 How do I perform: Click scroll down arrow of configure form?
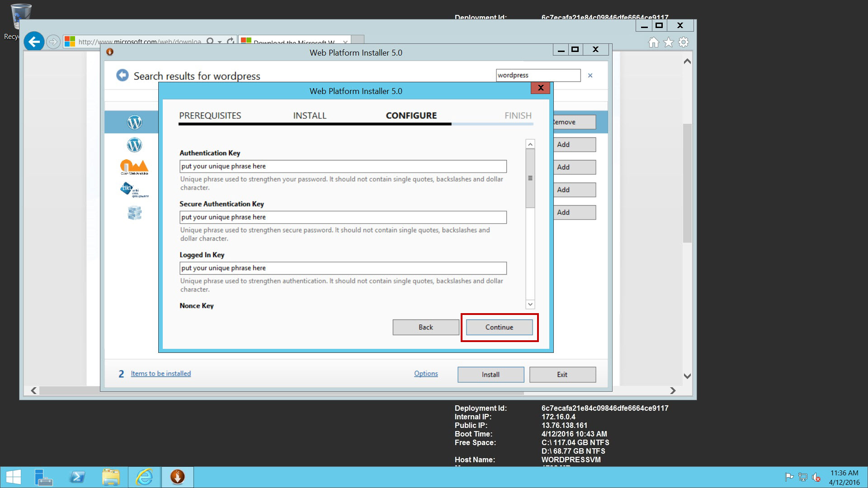[530, 304]
